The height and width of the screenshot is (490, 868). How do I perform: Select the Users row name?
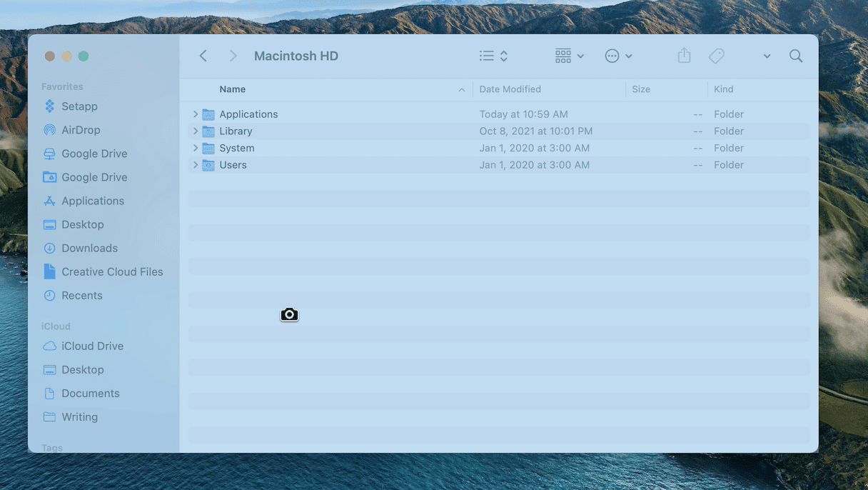233,165
